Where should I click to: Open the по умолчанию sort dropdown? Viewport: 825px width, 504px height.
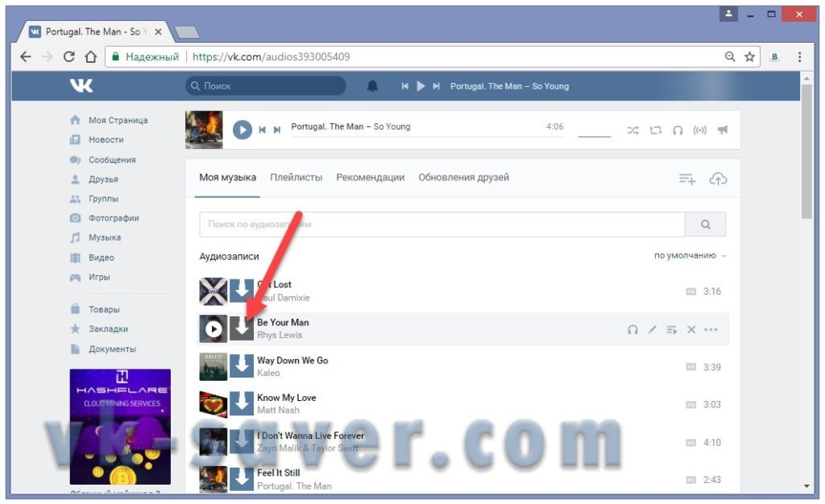690,255
